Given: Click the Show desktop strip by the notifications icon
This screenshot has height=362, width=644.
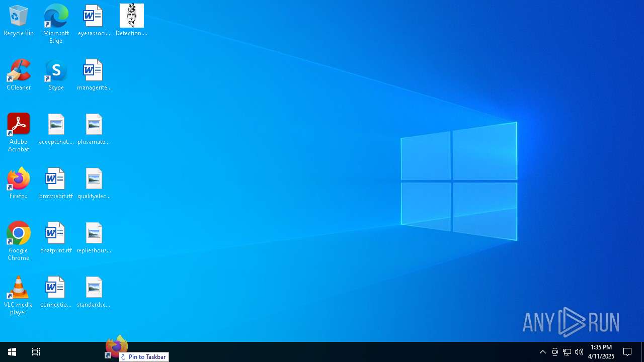Looking at the screenshot, I should 642,352.
